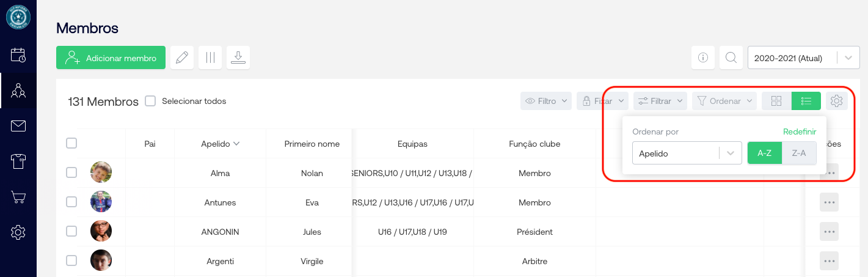Open Eva Antunes profile photo thumbnail
This screenshot has height=277, width=868.
point(101,202)
